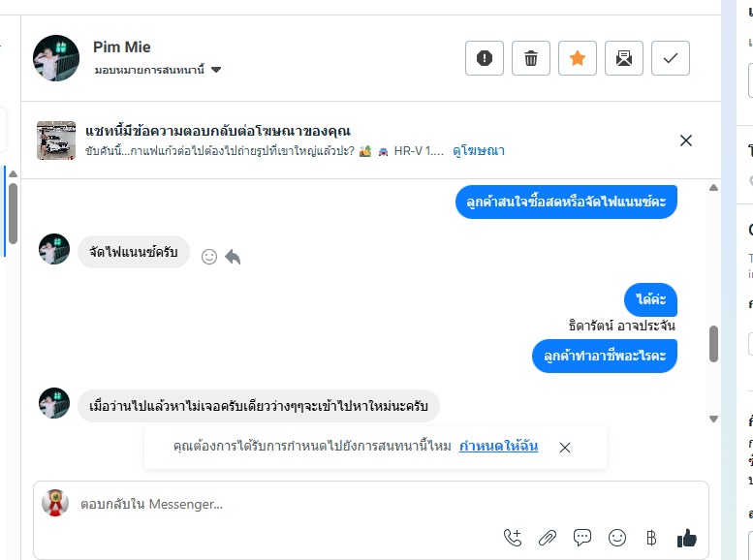Screen dimensions: 753x560
Task: Open saved replies speech bubble icon
Action: coord(582,538)
